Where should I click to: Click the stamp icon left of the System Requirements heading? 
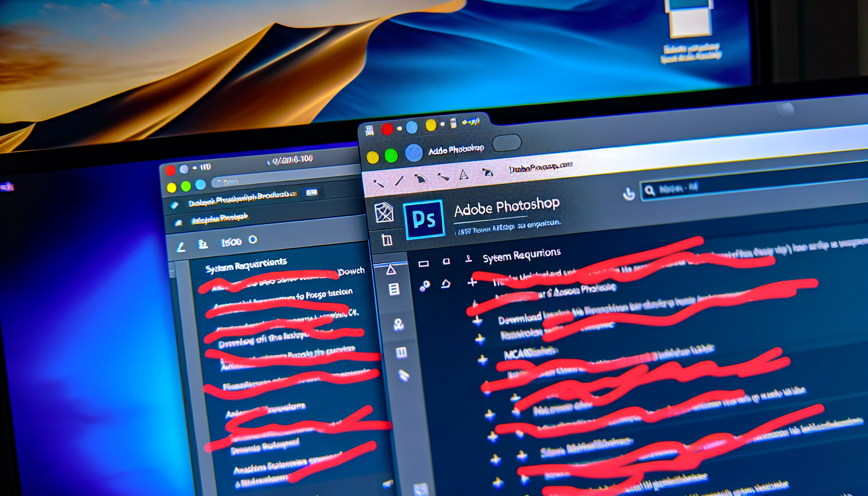click(468, 259)
